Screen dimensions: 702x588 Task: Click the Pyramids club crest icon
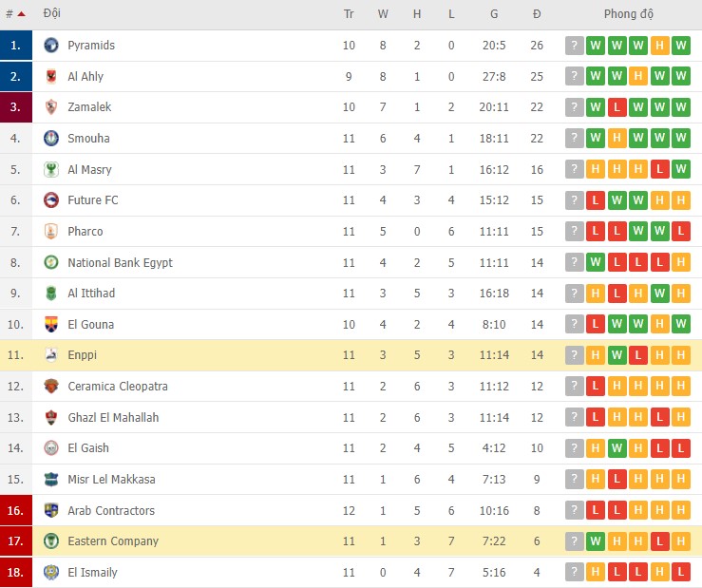[51, 46]
